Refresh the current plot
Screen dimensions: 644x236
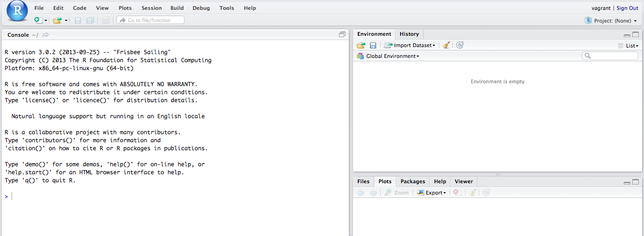486,193
